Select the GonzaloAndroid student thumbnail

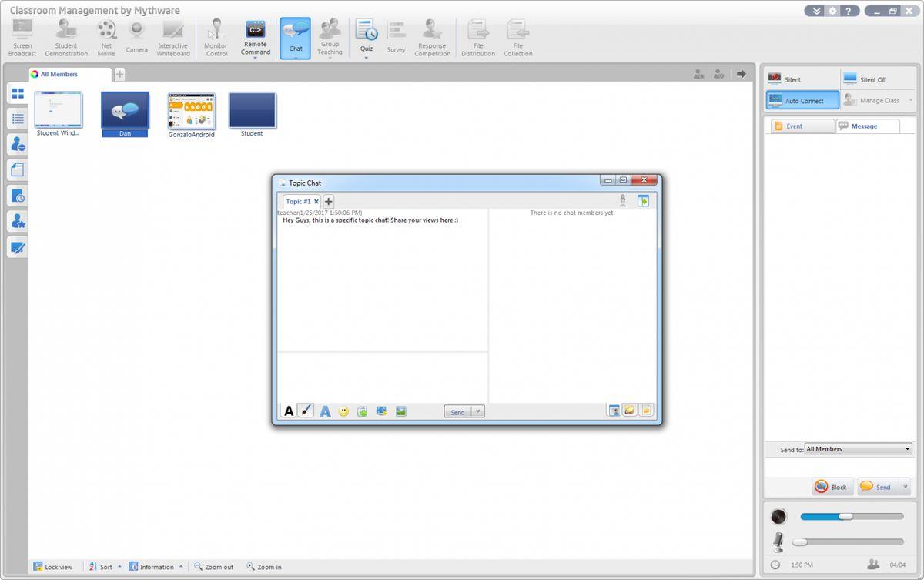[192, 112]
